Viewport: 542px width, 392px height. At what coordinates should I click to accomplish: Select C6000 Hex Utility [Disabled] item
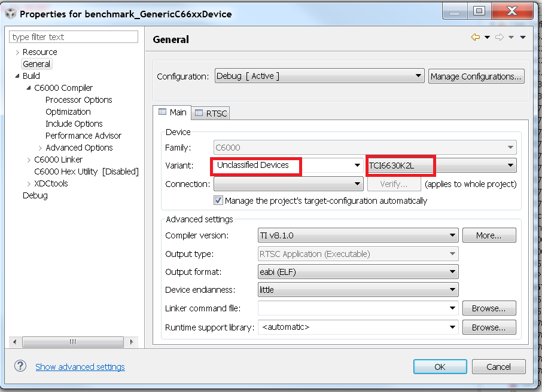pyautogui.click(x=86, y=171)
